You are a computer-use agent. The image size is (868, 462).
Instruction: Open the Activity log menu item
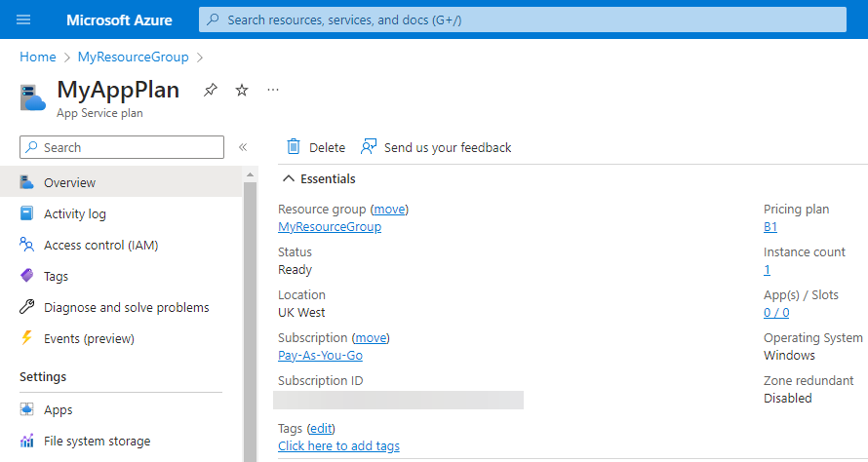click(x=121, y=213)
